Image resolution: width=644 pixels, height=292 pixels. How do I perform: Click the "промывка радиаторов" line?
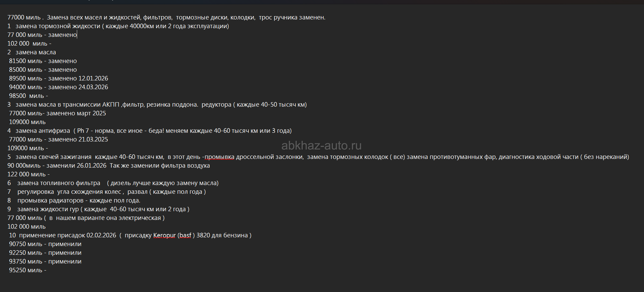pyautogui.click(x=50, y=200)
